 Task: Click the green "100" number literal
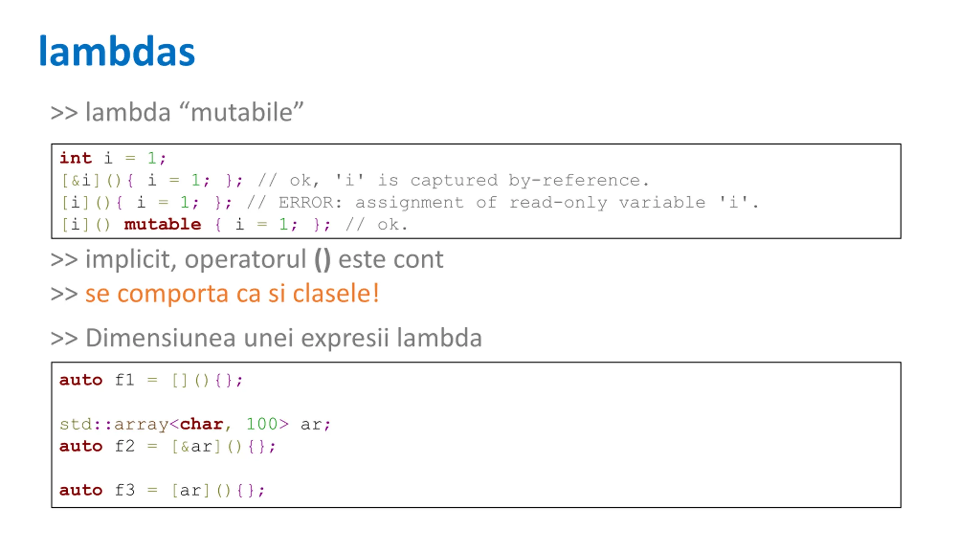click(x=262, y=424)
